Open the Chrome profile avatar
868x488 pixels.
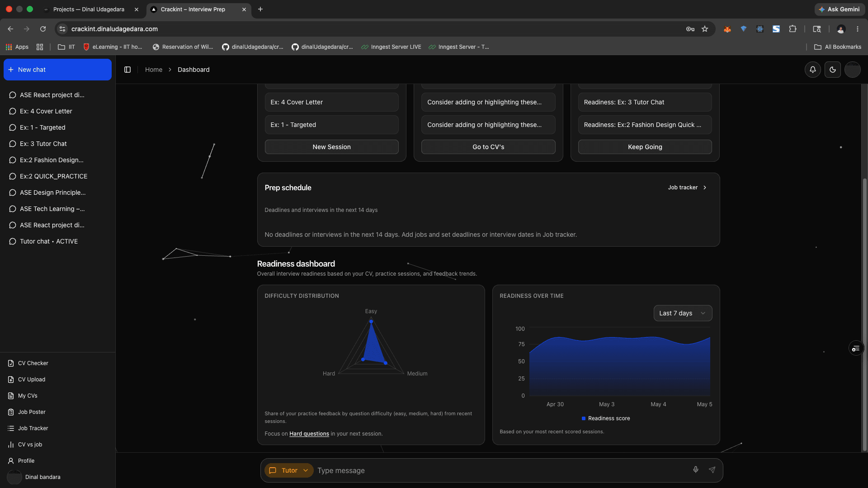coord(841,29)
